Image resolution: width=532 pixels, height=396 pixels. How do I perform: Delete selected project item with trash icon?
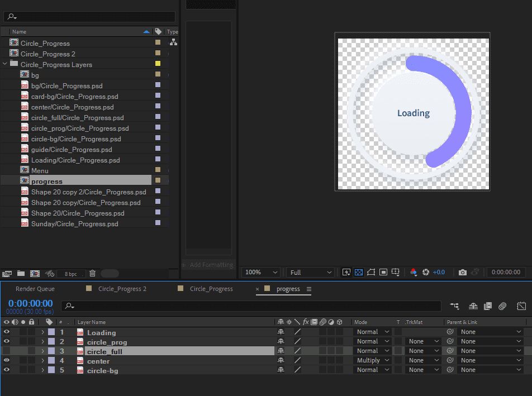pos(92,273)
